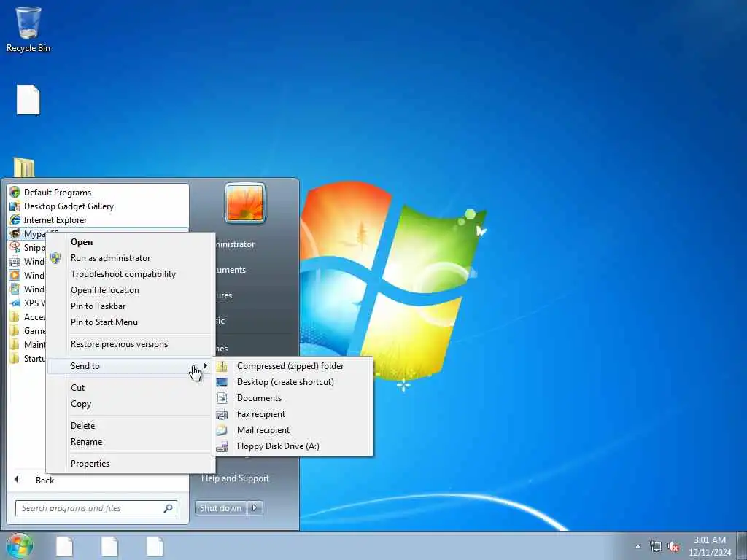The width and height of the screenshot is (747, 560).
Task: Choose Run as administrator
Action: click(x=111, y=258)
